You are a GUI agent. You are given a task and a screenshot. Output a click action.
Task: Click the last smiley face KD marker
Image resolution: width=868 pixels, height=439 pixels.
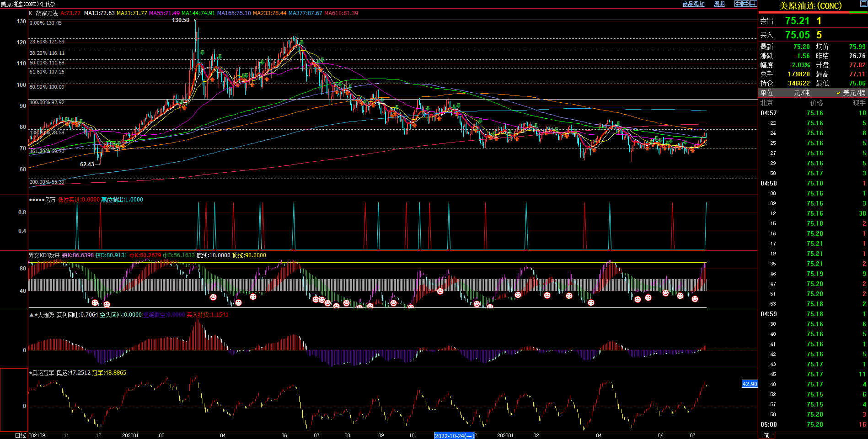(695, 299)
